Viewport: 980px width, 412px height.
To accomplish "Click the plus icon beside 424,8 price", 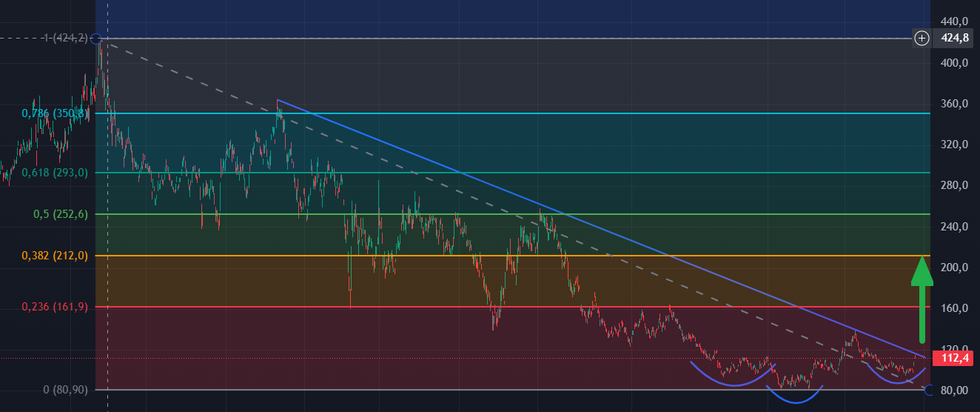I will 922,38.
